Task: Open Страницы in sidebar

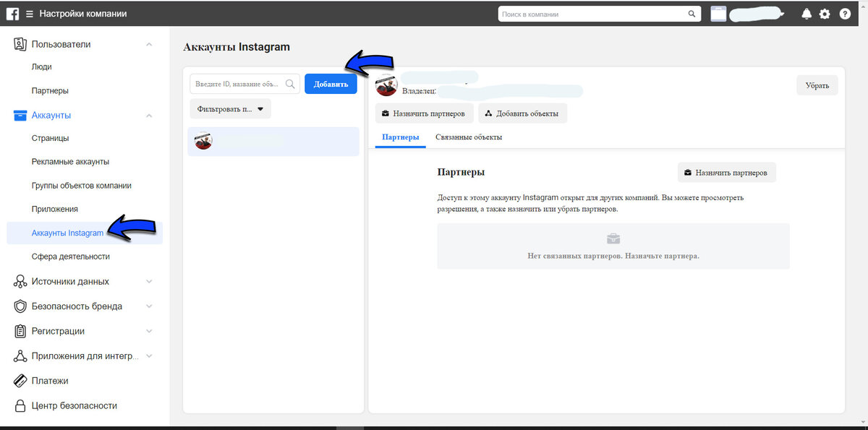Action: pos(51,138)
